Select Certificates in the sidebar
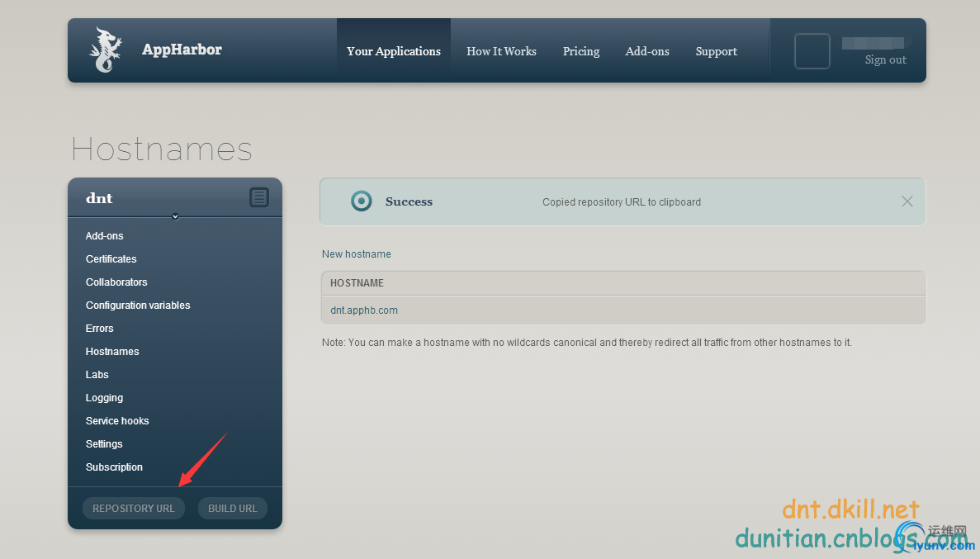Image resolution: width=980 pixels, height=559 pixels. pos(111,259)
